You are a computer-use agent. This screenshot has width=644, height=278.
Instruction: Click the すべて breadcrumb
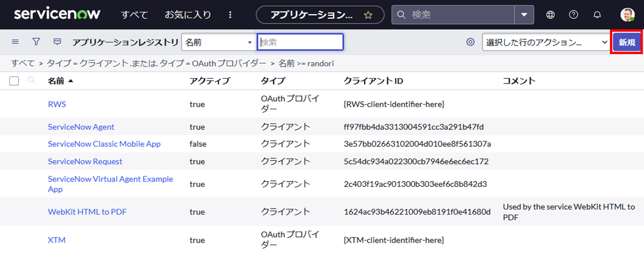point(23,63)
